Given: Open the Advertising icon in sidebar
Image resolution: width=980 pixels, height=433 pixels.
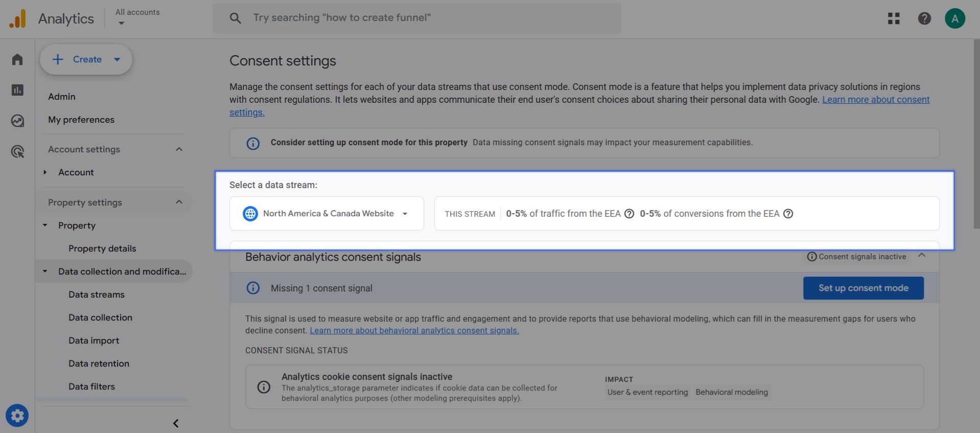Looking at the screenshot, I should click(17, 151).
